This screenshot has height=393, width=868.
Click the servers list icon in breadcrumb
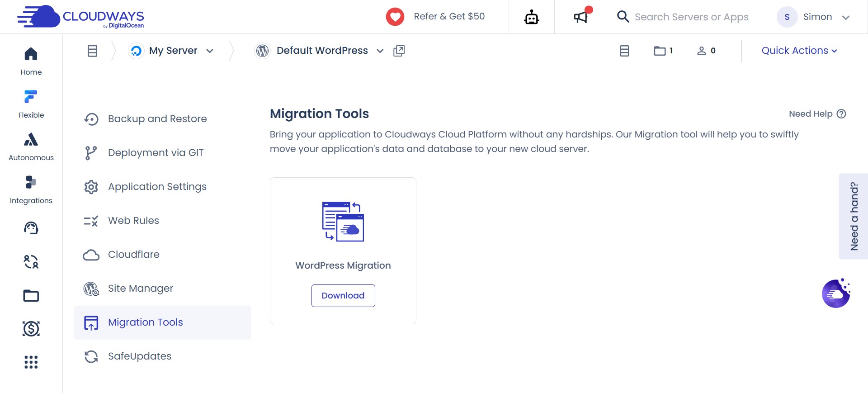click(x=92, y=51)
